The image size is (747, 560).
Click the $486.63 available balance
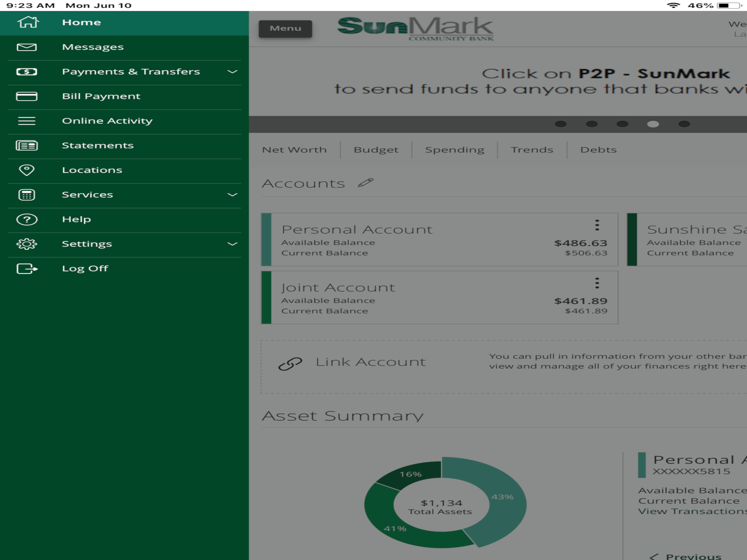point(580,243)
